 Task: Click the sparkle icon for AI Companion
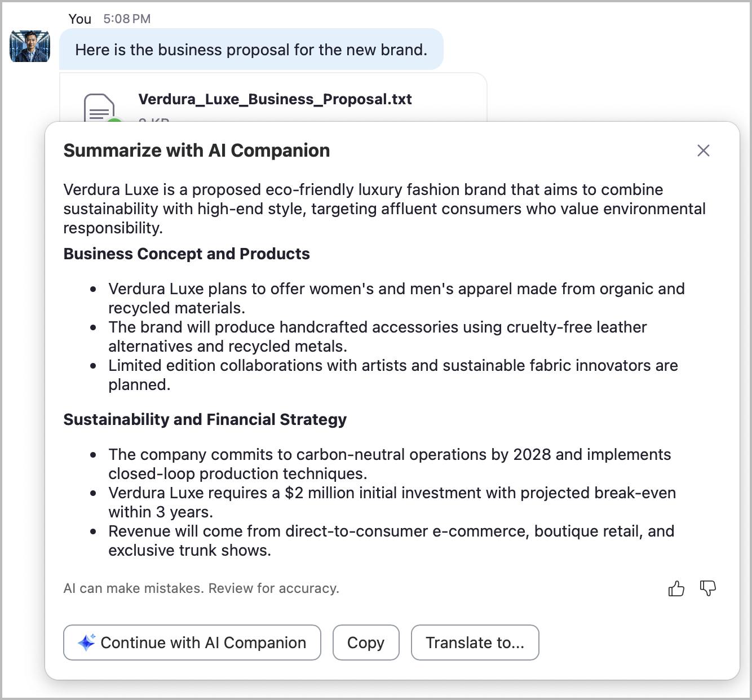tap(86, 643)
